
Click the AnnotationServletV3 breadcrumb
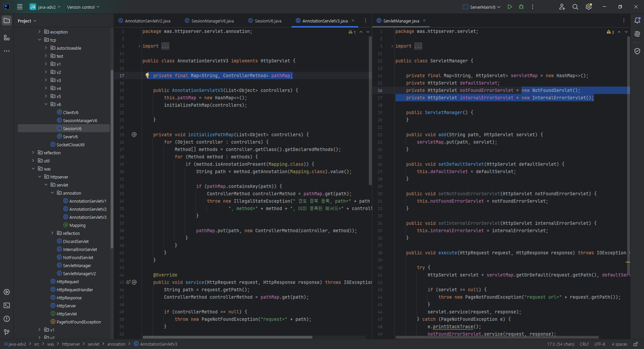pos(156,344)
